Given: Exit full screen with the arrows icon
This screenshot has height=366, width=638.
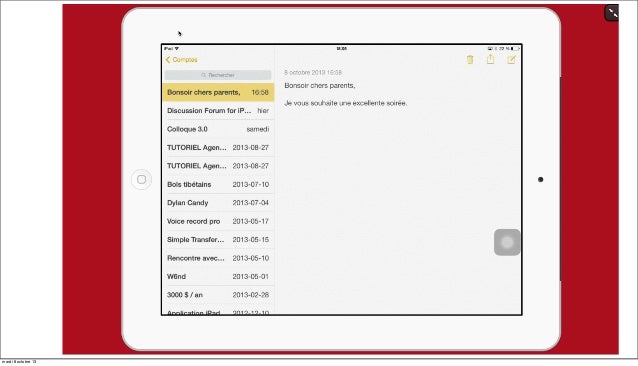Looking at the screenshot, I should coord(612,13).
